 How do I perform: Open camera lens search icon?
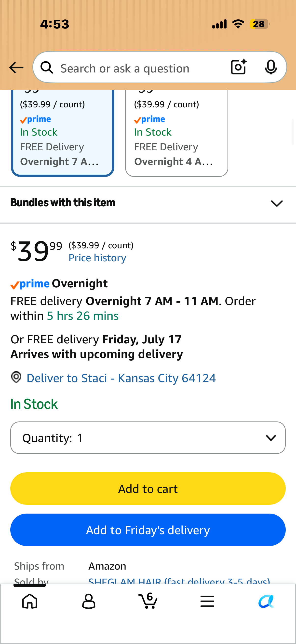[239, 67]
